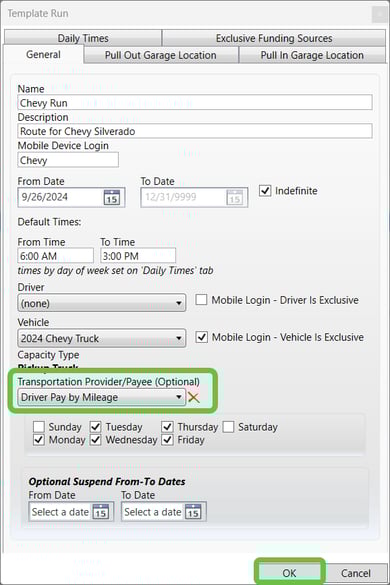
Task: Edit the Description field
Action: click(x=195, y=131)
